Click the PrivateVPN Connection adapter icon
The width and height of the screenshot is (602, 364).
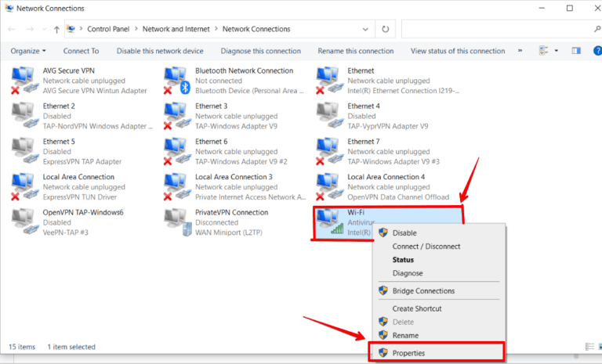(176, 222)
